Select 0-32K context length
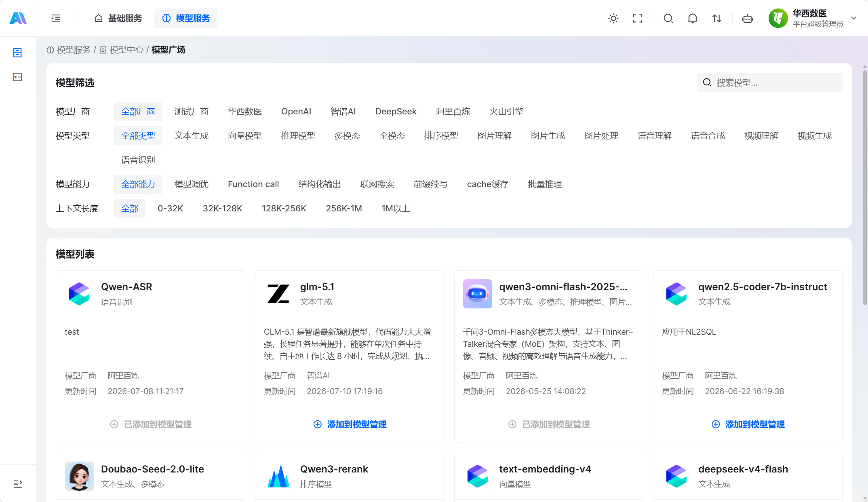This screenshot has height=502, width=868. (171, 209)
